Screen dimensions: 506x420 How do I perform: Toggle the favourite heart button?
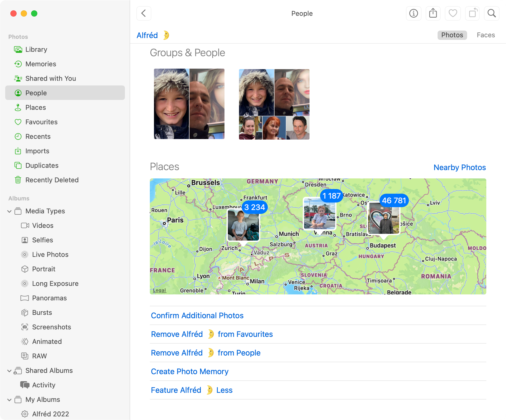[453, 13]
